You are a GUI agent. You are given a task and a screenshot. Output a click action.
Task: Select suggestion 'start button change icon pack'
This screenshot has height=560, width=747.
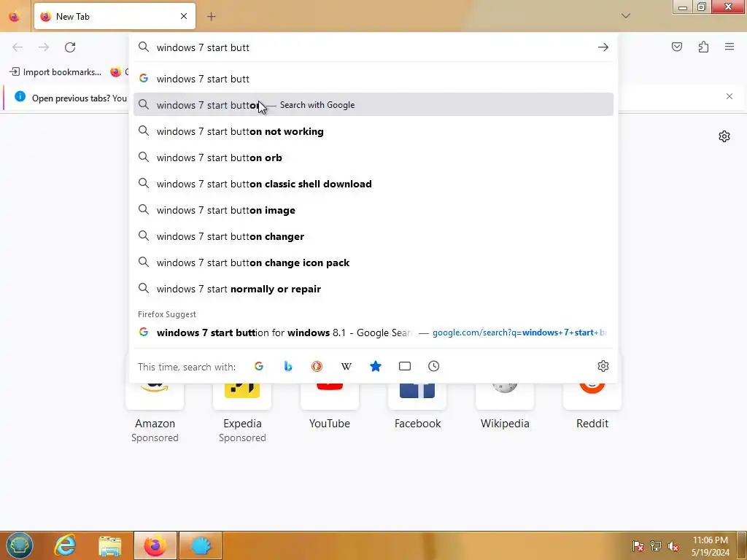pos(373,262)
